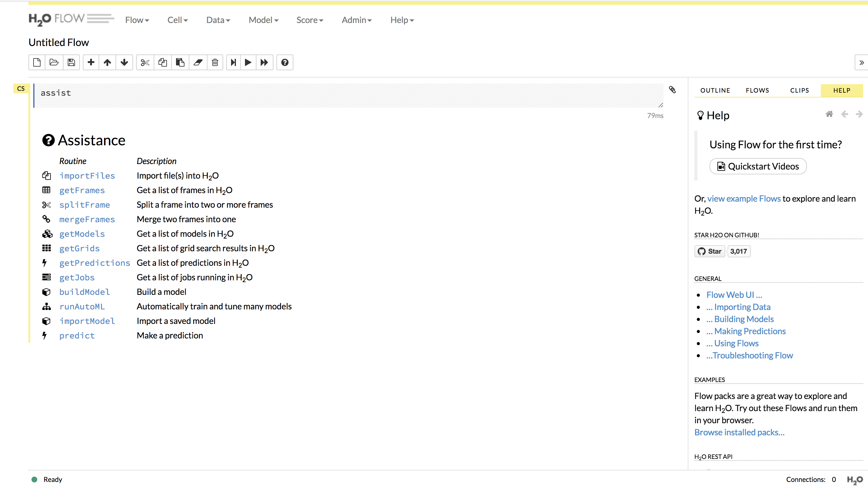Expand the Model dropdown menu
This screenshot has width=868, height=488.
tap(263, 20)
